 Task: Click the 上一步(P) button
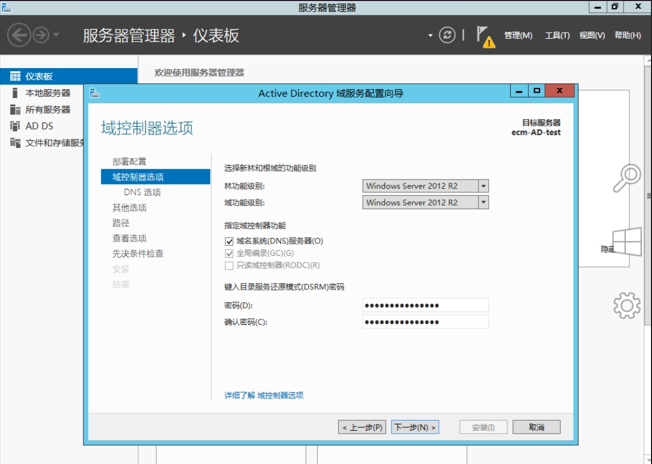[362, 427]
